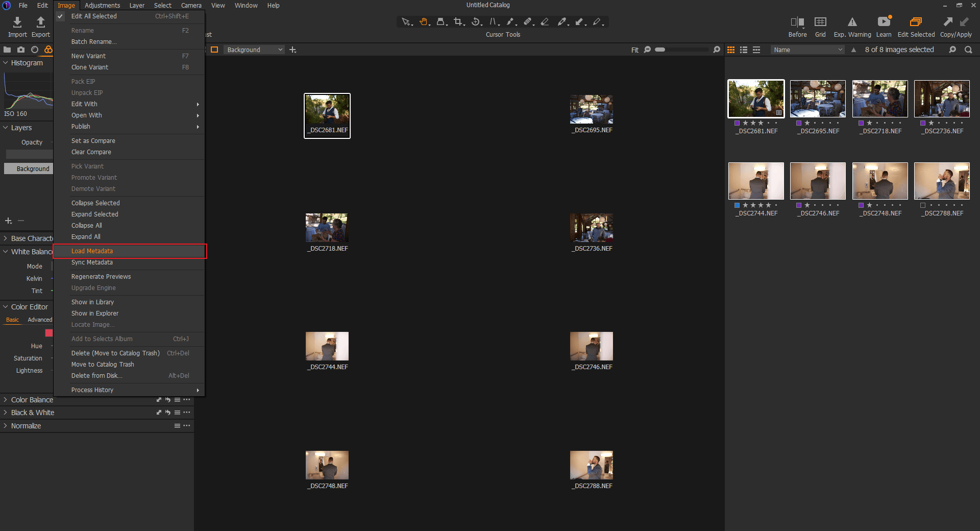
Task: Open the Learn video icon
Action: point(884,22)
